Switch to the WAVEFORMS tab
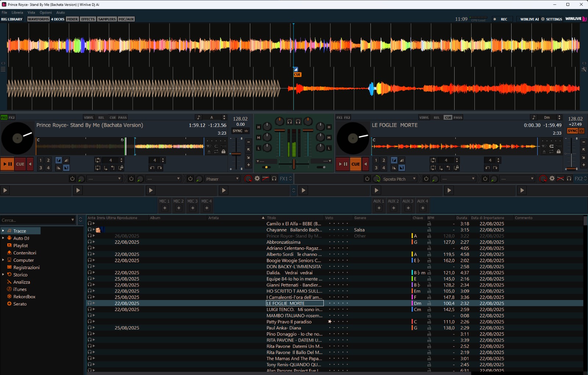This screenshot has width=588, height=375. tap(38, 19)
